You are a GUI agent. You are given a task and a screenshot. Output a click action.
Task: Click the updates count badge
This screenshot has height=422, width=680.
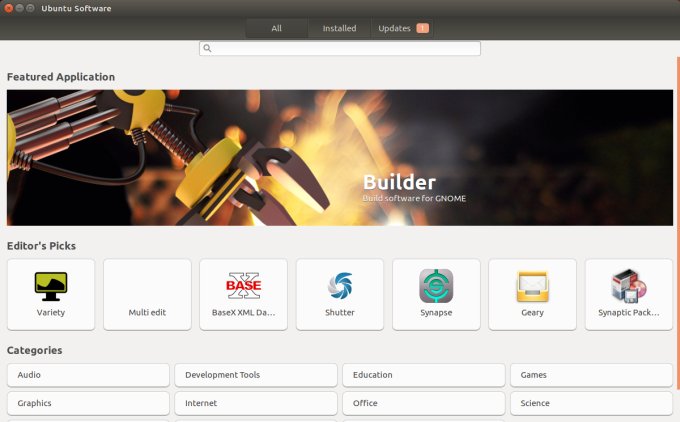point(422,28)
